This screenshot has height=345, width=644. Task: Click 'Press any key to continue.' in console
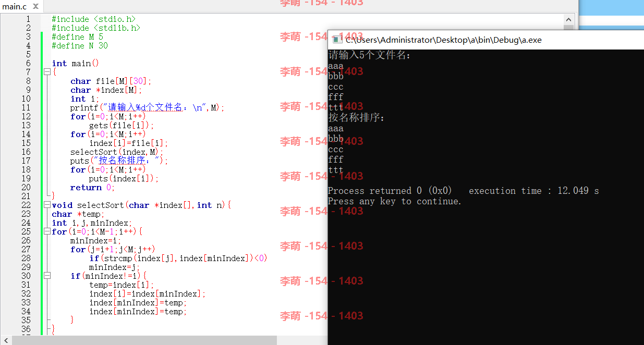pyautogui.click(x=395, y=201)
